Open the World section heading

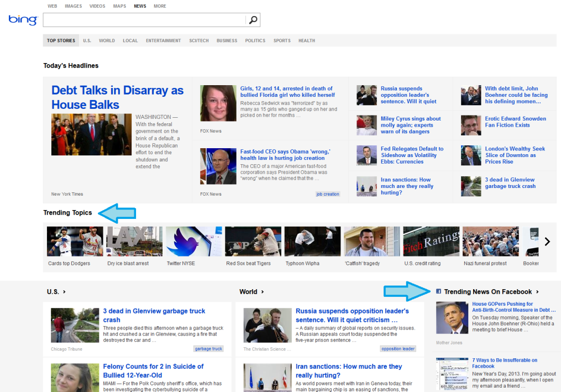(x=248, y=292)
